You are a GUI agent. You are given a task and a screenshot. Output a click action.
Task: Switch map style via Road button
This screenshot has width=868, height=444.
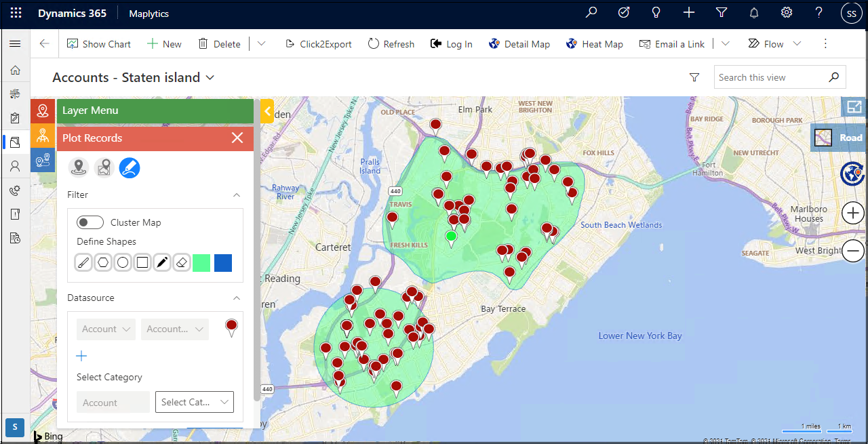click(x=839, y=138)
